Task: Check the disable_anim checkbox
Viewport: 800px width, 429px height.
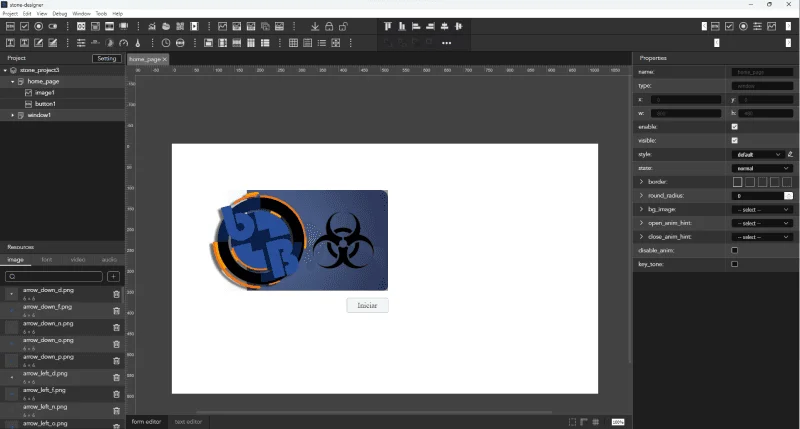Action: point(735,250)
